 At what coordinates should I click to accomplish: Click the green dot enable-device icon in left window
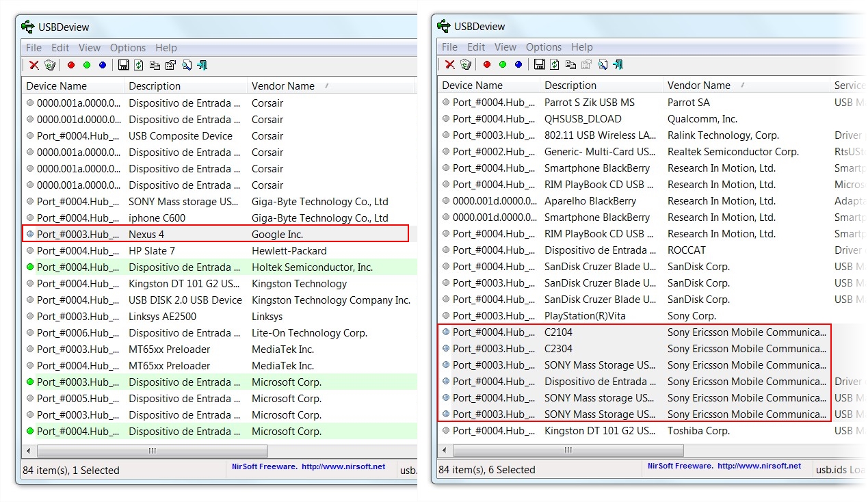tap(87, 65)
